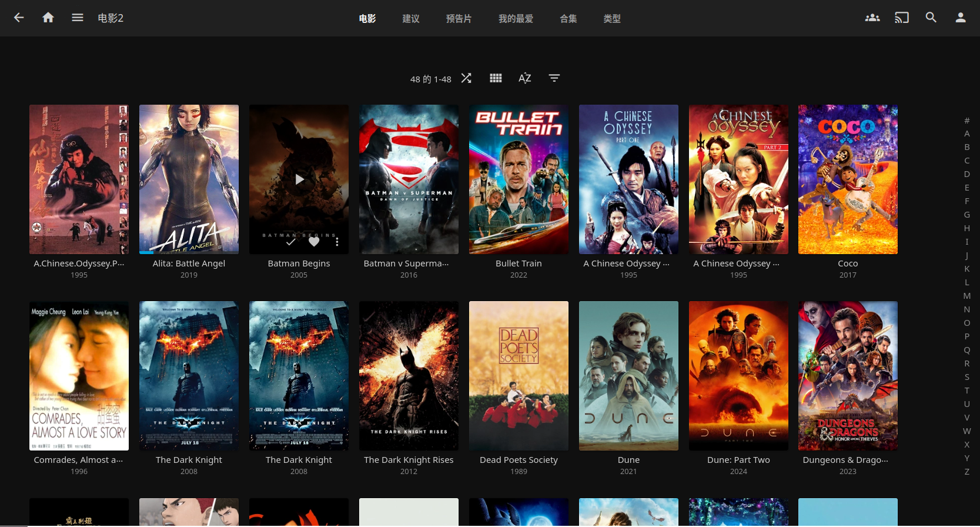
Task: Click the Dune: Part Two title link
Action: point(738,460)
